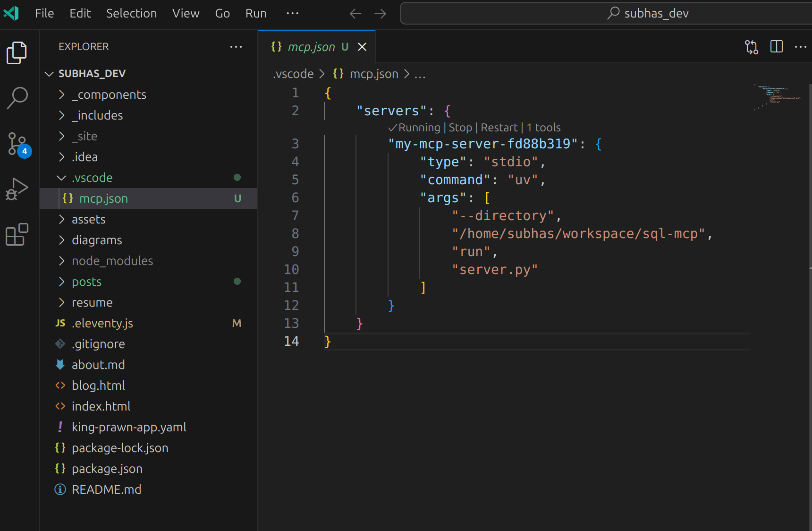This screenshot has height=531, width=812.
Task: Open the Selection menu
Action: pos(131,13)
